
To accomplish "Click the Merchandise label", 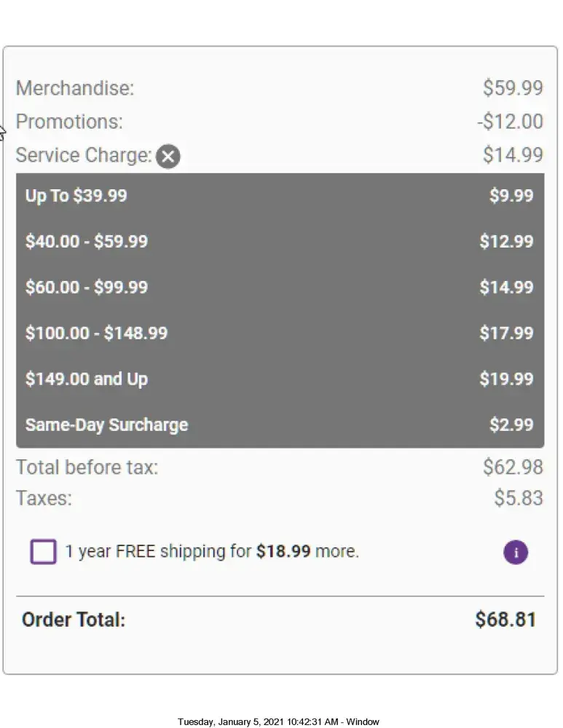I will coord(75,89).
